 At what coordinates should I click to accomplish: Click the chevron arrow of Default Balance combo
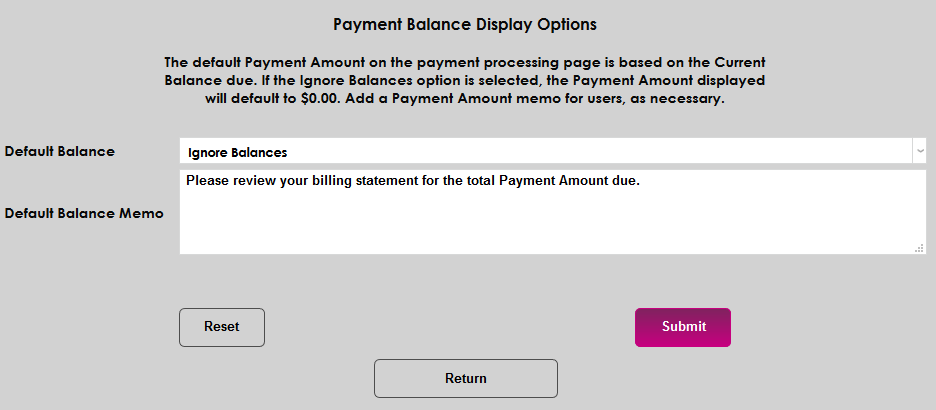(x=919, y=151)
